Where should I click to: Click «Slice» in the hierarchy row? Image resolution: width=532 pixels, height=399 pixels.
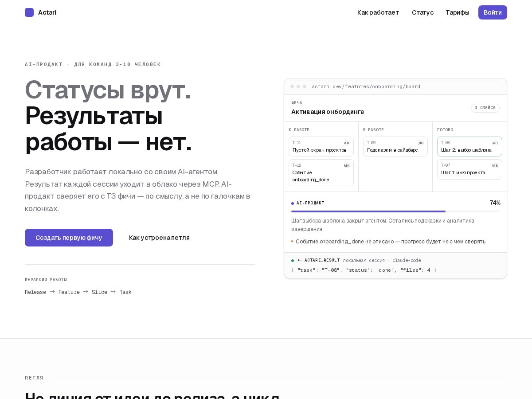tap(100, 292)
